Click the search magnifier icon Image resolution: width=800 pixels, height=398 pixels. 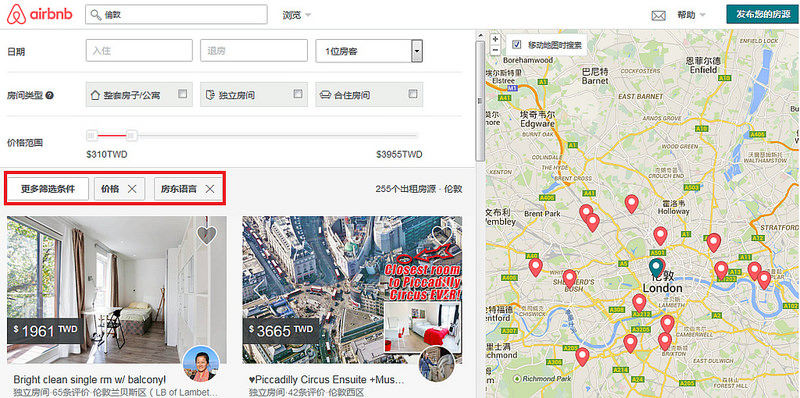pyautogui.click(x=95, y=15)
